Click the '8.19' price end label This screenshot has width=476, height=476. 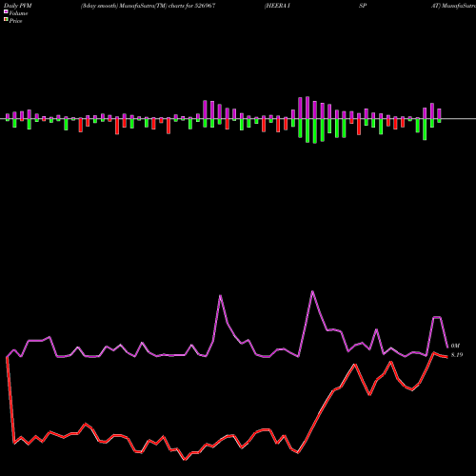coord(457,355)
